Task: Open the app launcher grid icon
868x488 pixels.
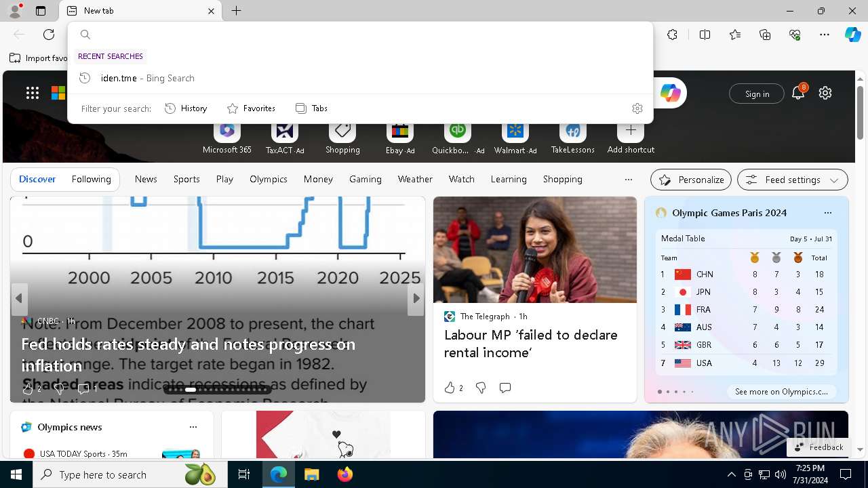Action: click(33, 93)
